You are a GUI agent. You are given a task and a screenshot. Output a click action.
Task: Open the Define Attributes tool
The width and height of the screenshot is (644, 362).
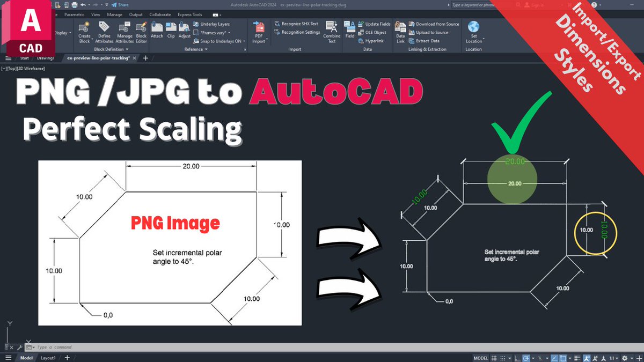click(104, 31)
